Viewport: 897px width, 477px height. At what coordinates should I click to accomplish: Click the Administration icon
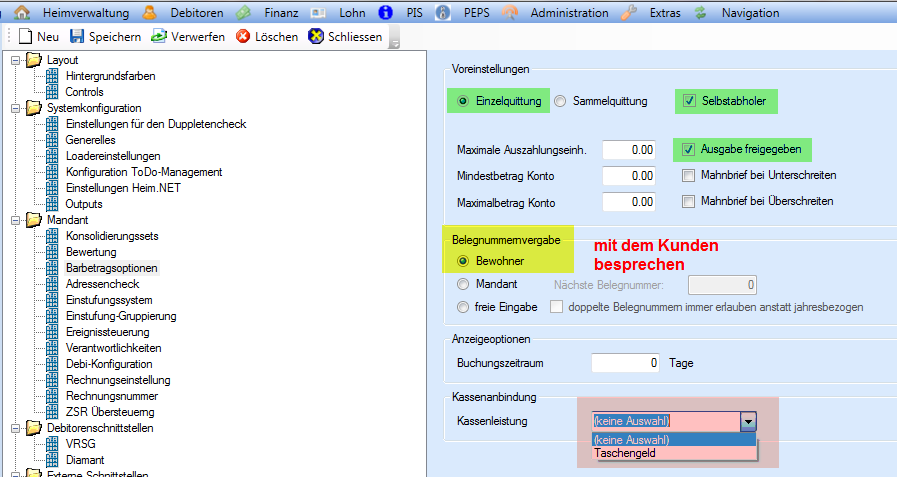point(510,12)
